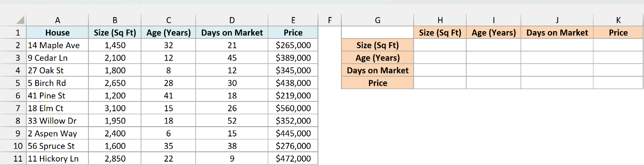644x165 pixels.
Task: Click the House header cell
Action: [57, 32]
